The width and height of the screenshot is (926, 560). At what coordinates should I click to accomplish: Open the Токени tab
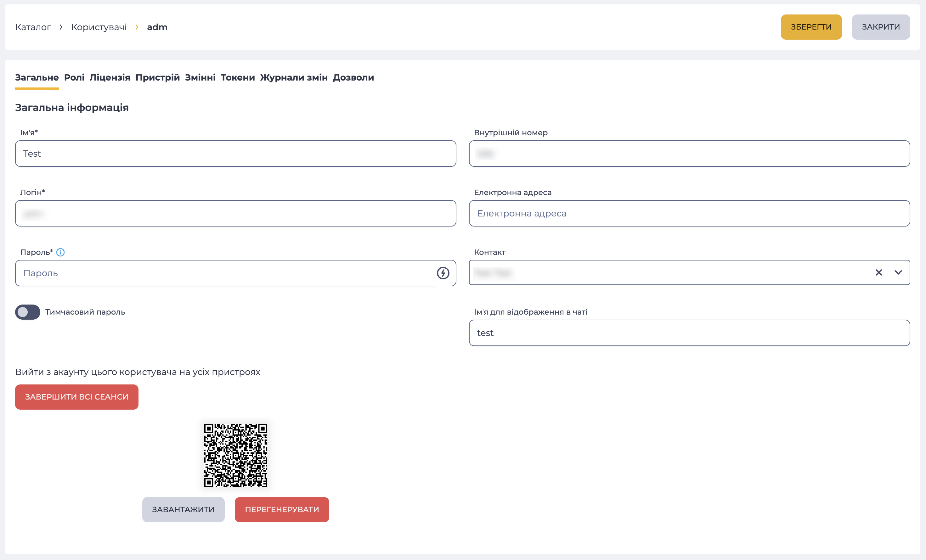click(x=238, y=77)
